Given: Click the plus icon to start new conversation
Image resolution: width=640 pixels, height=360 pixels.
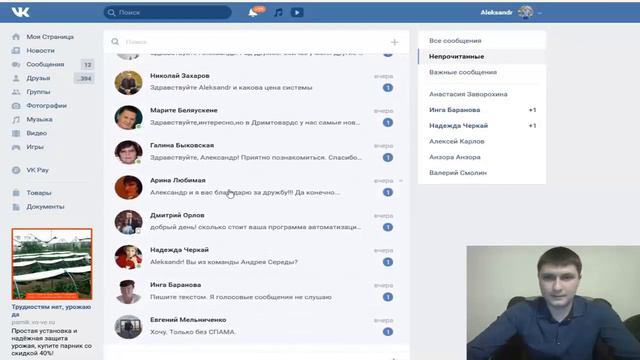Looking at the screenshot, I should 394,42.
